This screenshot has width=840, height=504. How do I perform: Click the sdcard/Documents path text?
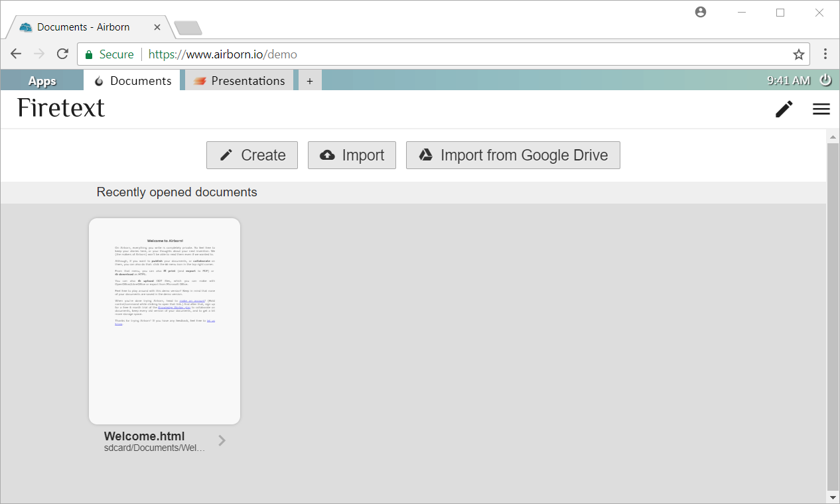click(x=155, y=448)
